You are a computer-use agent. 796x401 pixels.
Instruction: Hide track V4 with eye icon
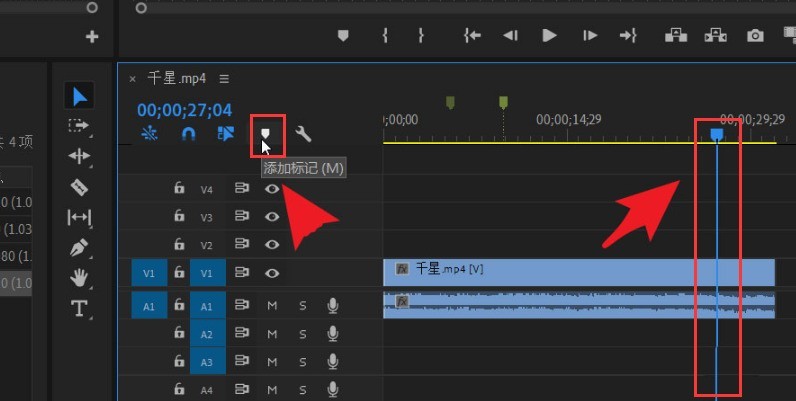point(272,189)
